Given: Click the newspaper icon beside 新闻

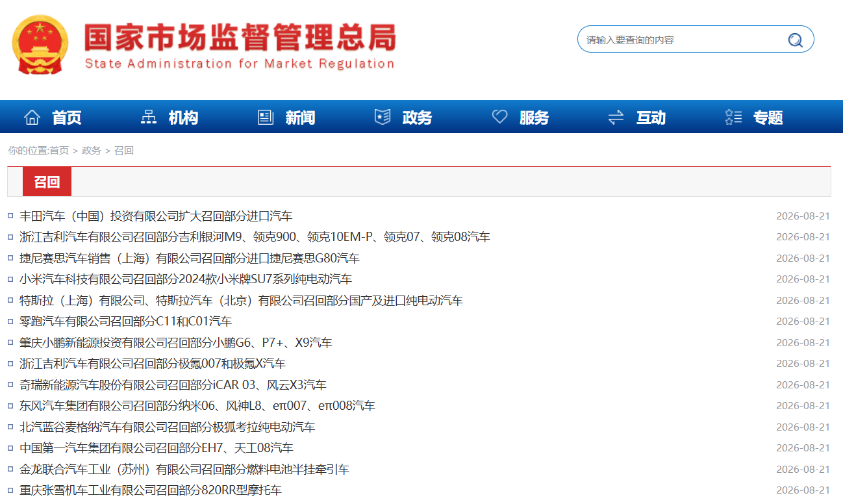Looking at the screenshot, I should [266, 118].
